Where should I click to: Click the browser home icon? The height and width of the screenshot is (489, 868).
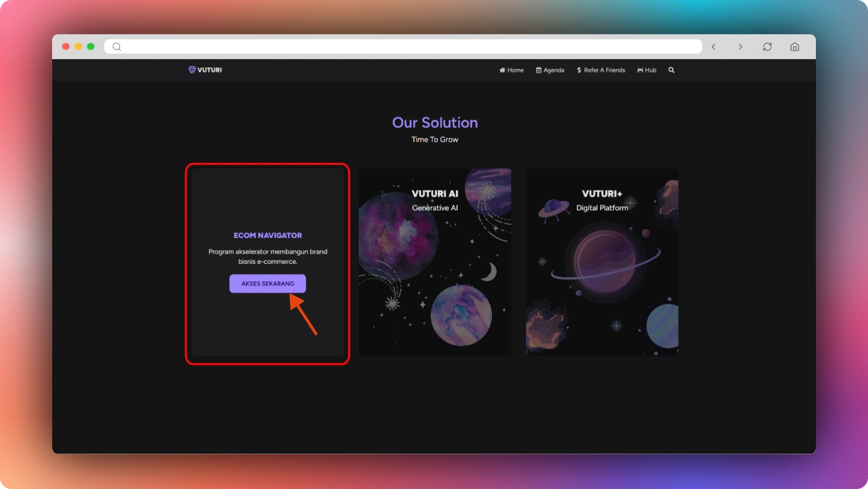(795, 46)
